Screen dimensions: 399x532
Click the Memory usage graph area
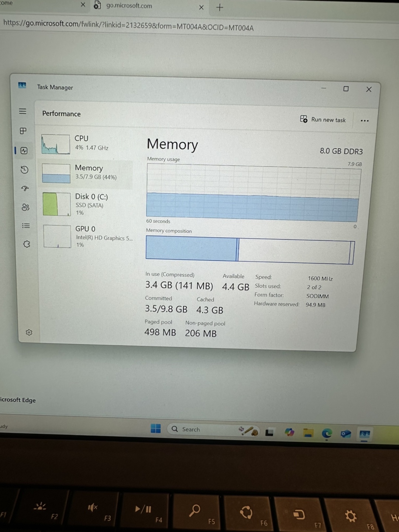pyautogui.click(x=253, y=193)
